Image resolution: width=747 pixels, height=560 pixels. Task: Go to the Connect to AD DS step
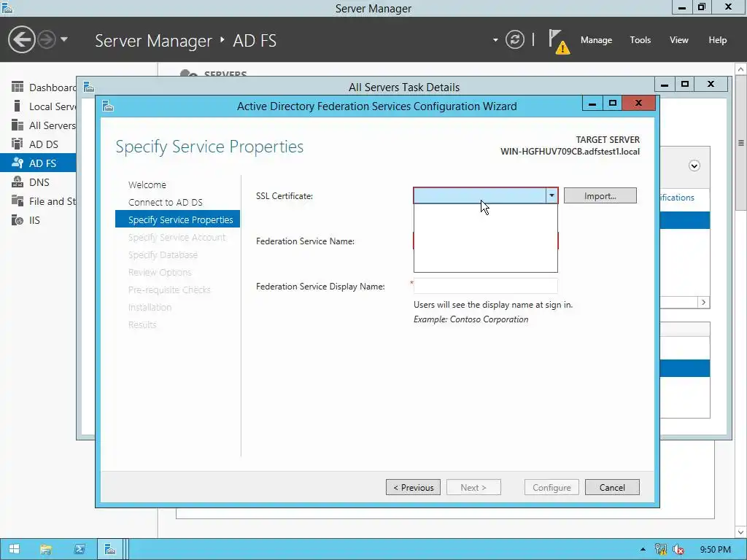coord(166,203)
